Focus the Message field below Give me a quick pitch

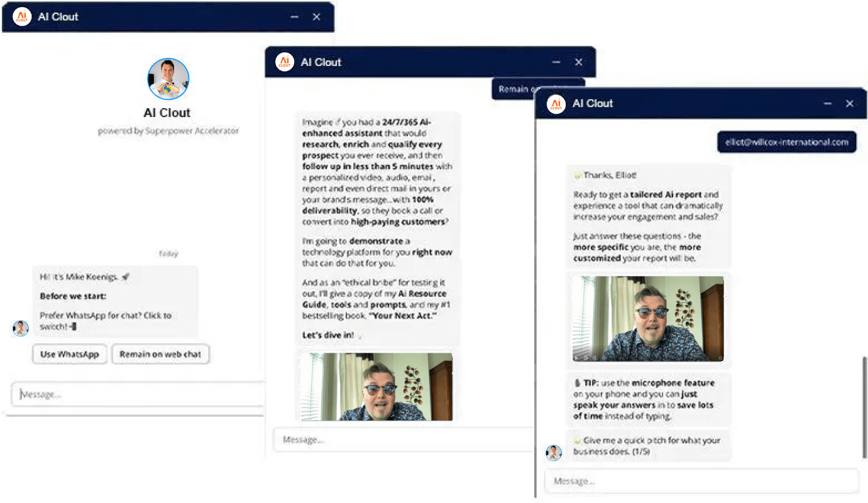click(701, 481)
